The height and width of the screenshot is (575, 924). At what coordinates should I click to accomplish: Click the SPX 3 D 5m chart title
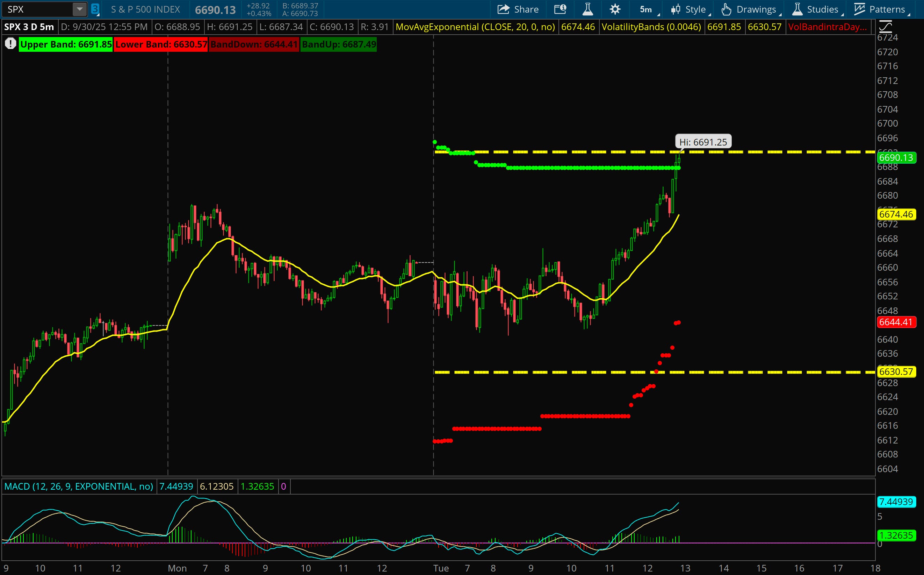(29, 27)
